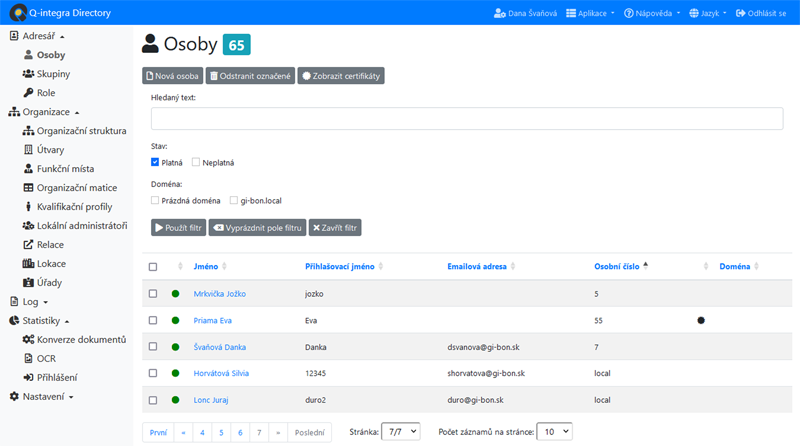Select the checkbox for Švaňová Danka

[153, 346]
